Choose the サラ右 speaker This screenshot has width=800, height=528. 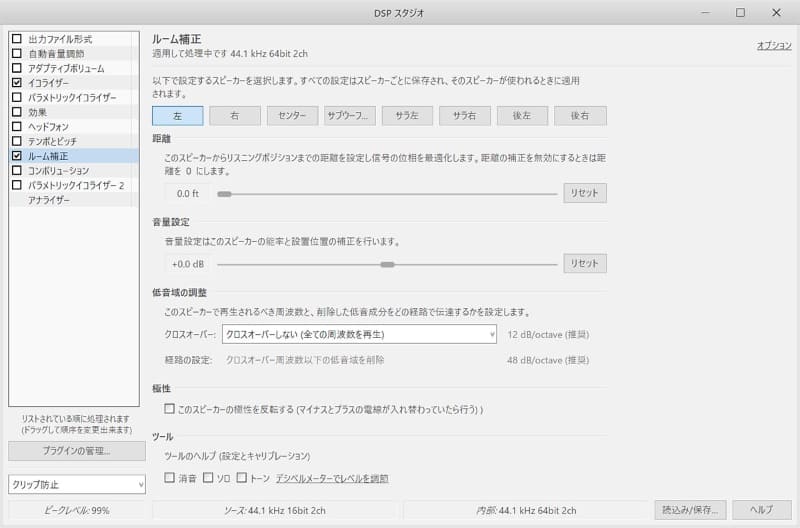(465, 116)
